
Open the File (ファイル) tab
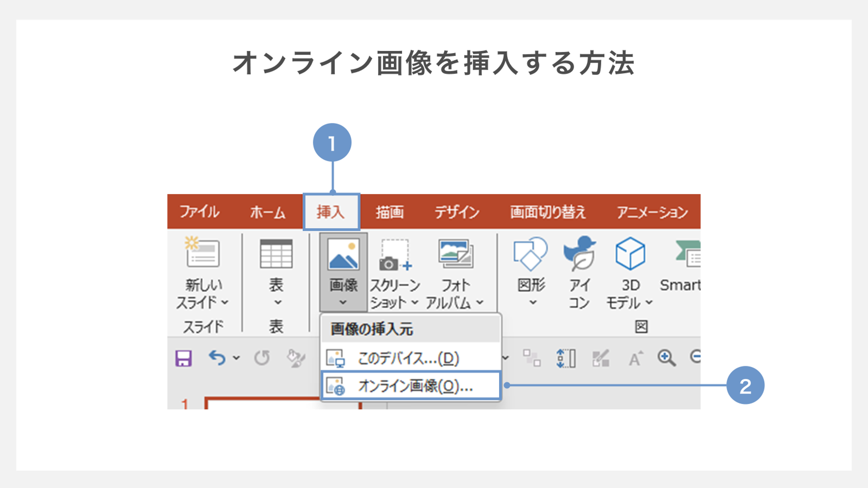(x=199, y=212)
